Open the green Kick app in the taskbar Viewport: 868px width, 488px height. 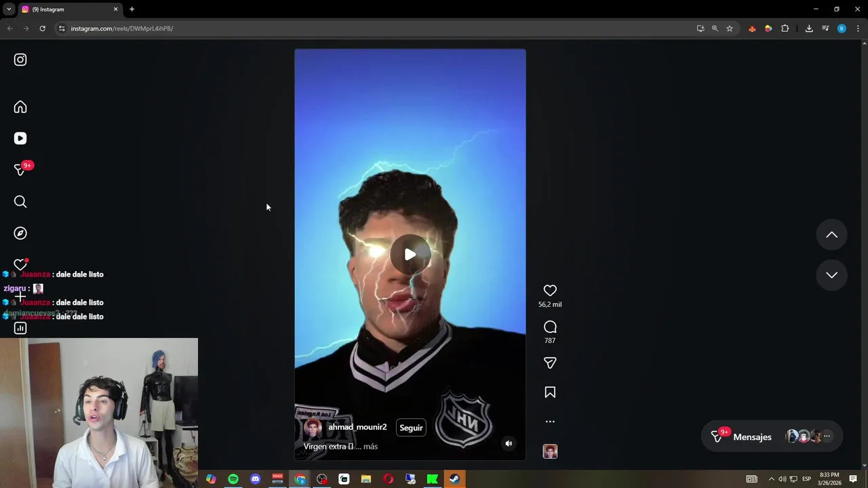[432, 479]
